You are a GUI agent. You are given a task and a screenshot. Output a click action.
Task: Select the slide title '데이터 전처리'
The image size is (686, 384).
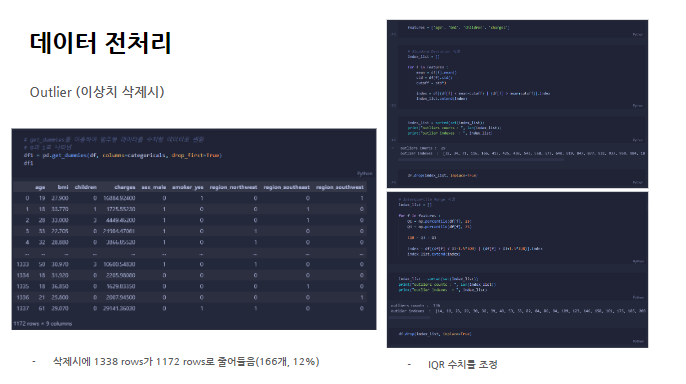tap(100, 43)
